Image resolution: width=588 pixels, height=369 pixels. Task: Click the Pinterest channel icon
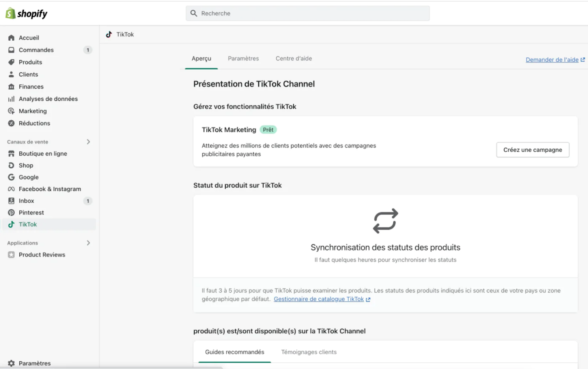11,213
